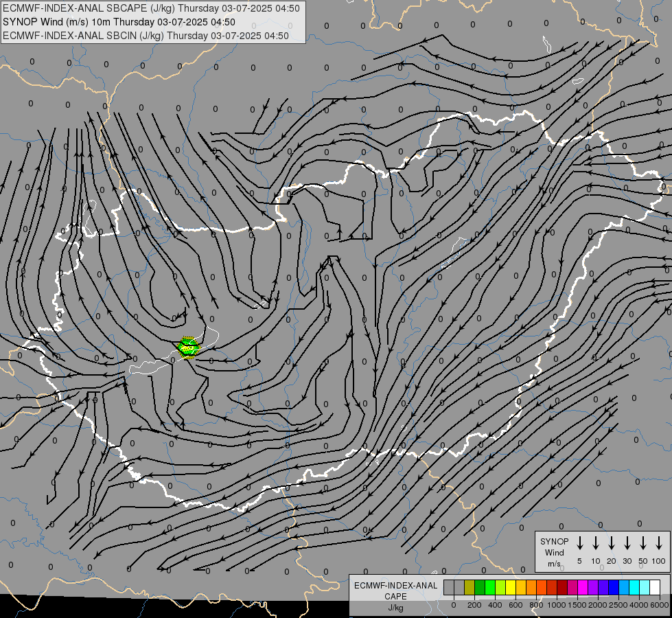Pick the red swatch left of 1000 tick
Viewport: 672px width, 618px height.
pos(552,587)
